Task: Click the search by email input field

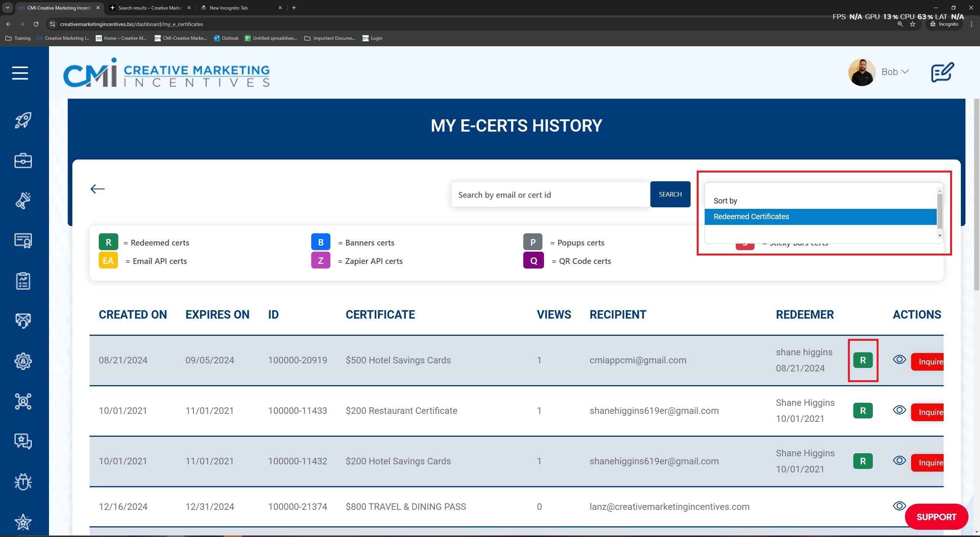Action: 550,195
